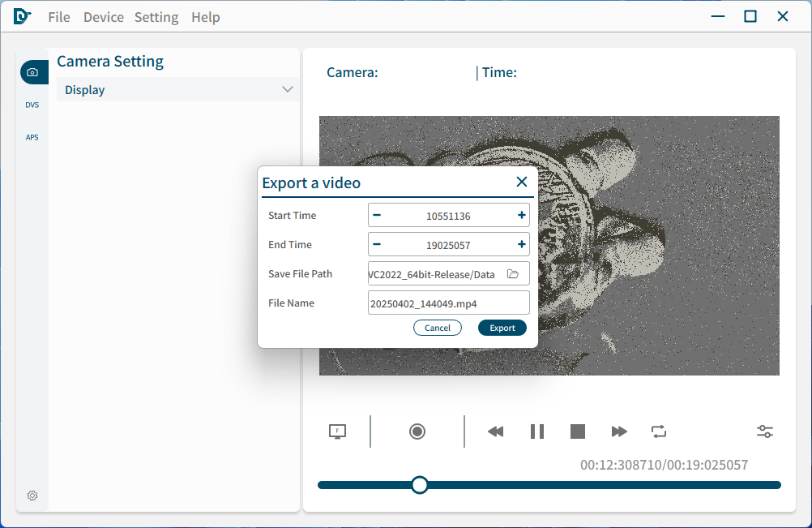Click the camera icon in the sidebar
Screen dimensions: 812x528
[x=32, y=72]
